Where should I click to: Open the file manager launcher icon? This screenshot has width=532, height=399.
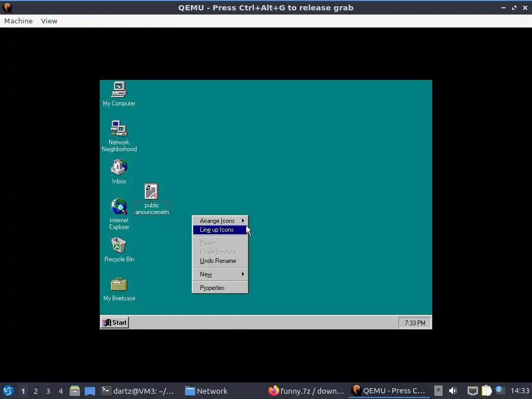pyautogui.click(x=75, y=391)
